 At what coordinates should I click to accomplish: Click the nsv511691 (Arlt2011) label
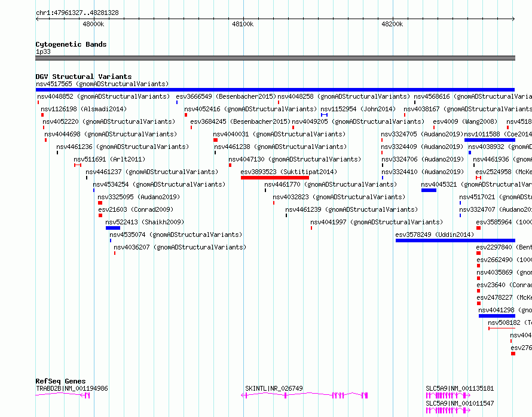point(109,159)
